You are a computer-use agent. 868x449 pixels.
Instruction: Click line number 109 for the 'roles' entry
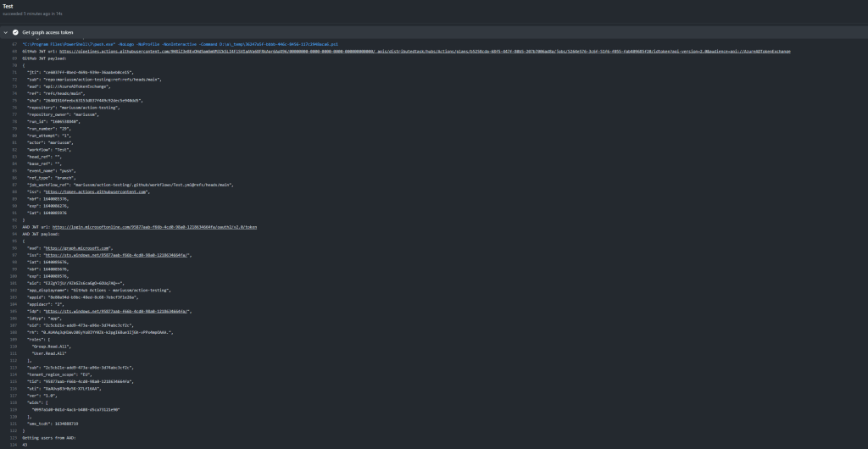coord(14,339)
